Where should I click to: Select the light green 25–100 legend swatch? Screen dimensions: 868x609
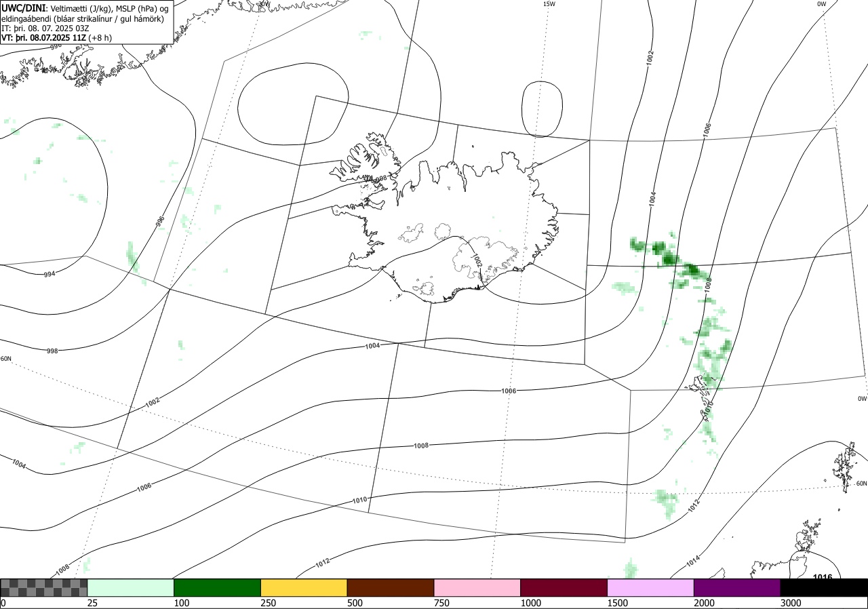point(131,587)
